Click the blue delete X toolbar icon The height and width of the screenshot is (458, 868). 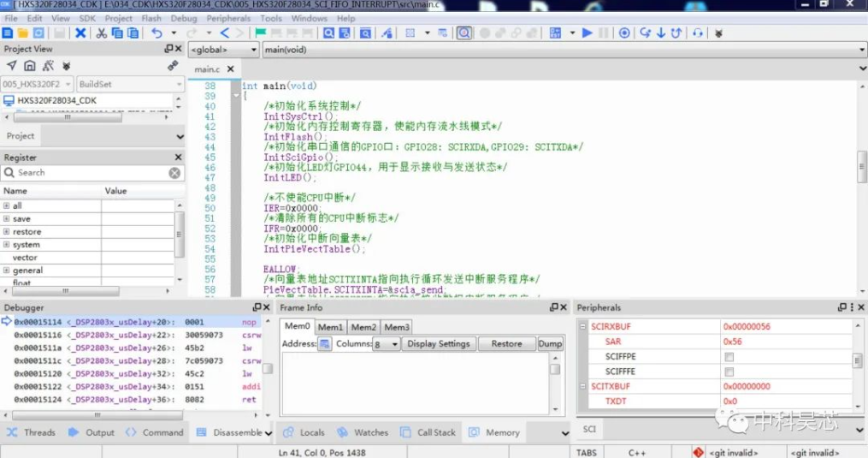pyautogui.click(x=80, y=33)
